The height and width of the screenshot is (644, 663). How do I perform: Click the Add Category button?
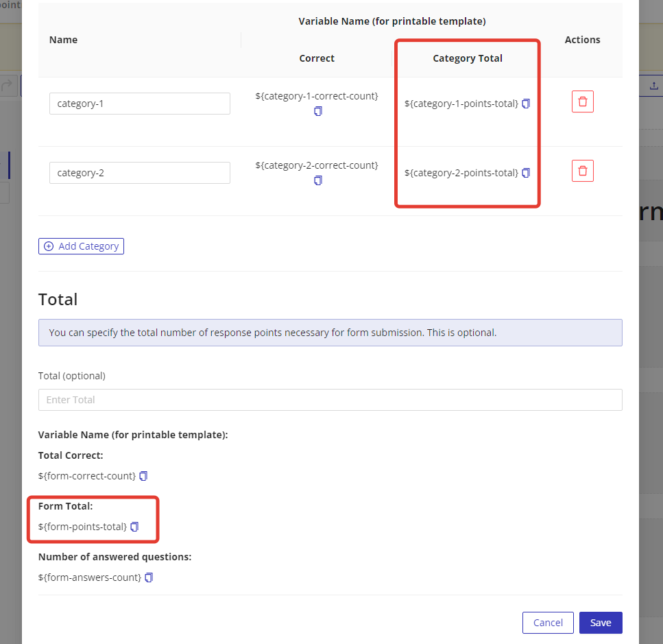(81, 246)
